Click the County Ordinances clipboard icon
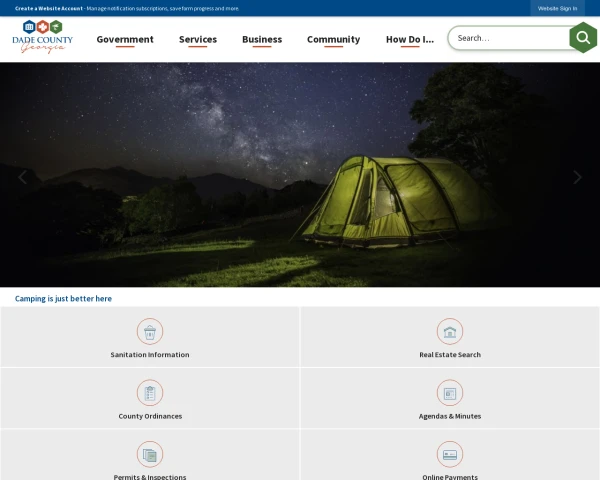 click(x=150, y=393)
